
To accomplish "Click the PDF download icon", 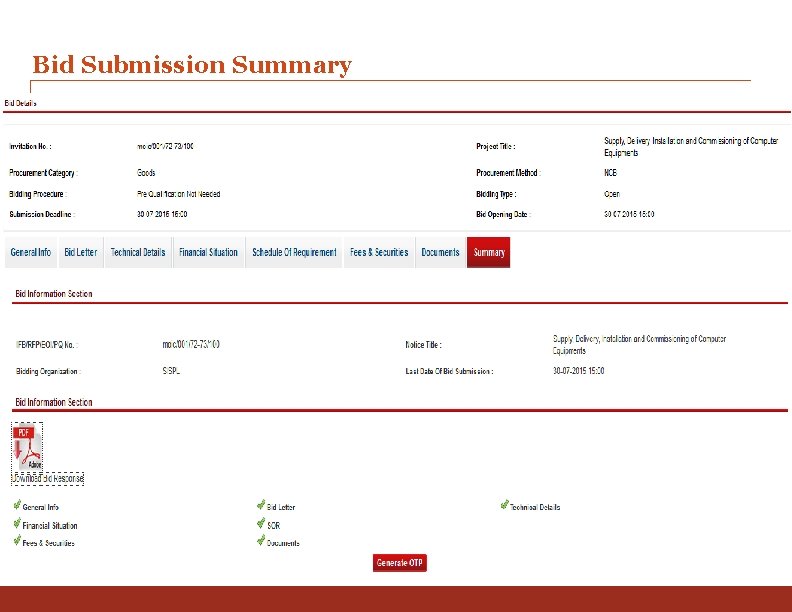I will 27,447.
